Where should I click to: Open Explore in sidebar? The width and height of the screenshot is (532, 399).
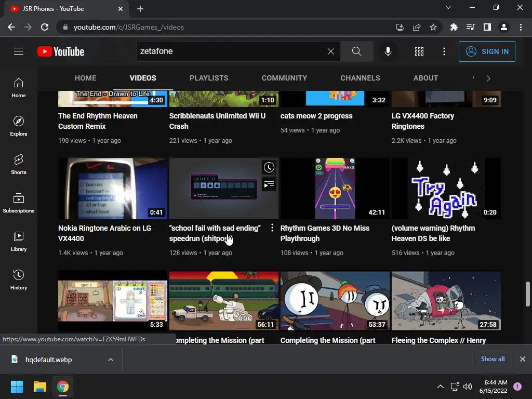[19, 126]
